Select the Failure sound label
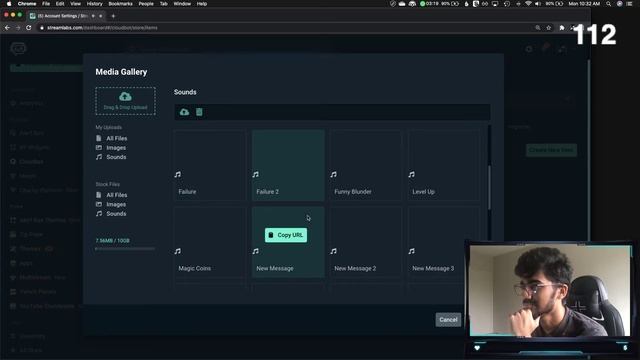The width and height of the screenshot is (640, 360). (x=187, y=191)
